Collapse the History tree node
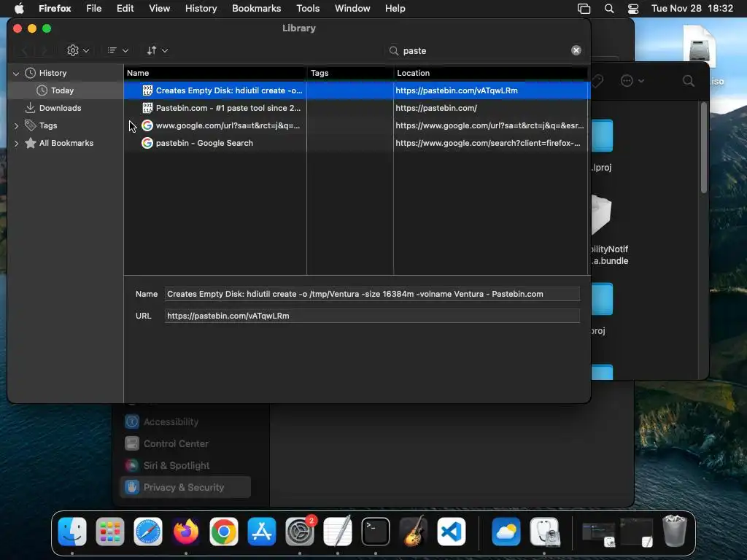 click(x=16, y=74)
